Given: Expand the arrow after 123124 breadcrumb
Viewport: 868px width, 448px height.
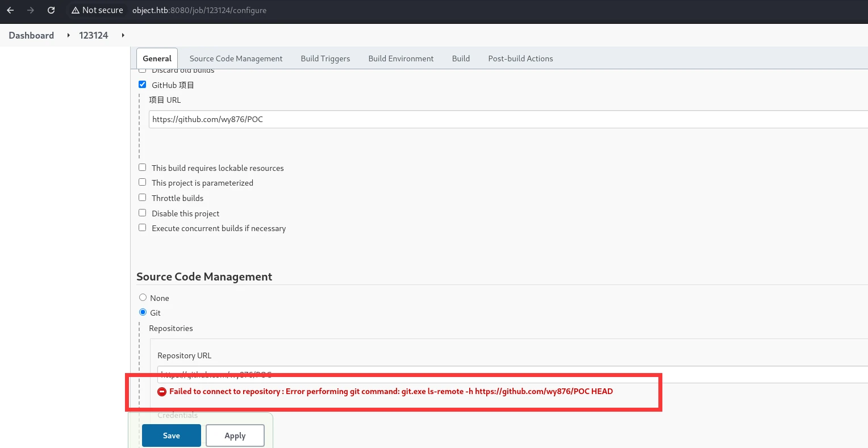Looking at the screenshot, I should 123,35.
